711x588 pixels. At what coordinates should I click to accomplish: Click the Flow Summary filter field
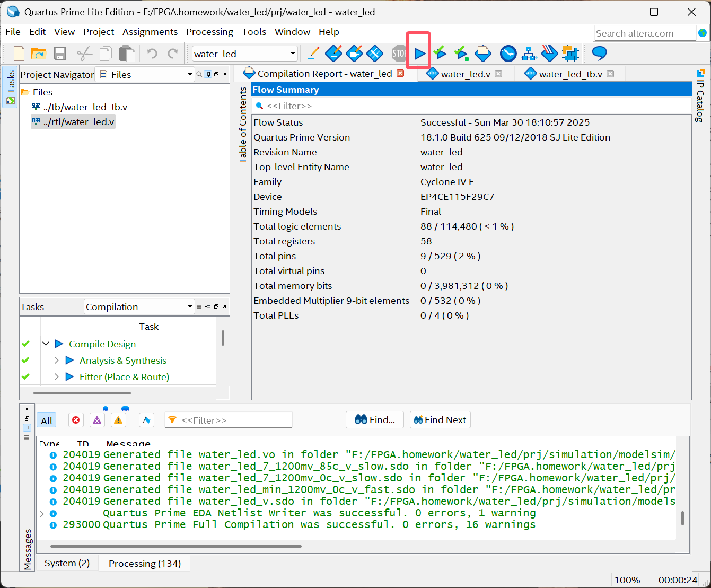471,106
